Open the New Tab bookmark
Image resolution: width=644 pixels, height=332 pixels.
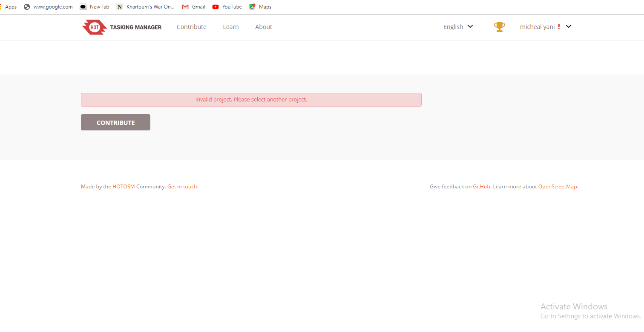[95, 7]
